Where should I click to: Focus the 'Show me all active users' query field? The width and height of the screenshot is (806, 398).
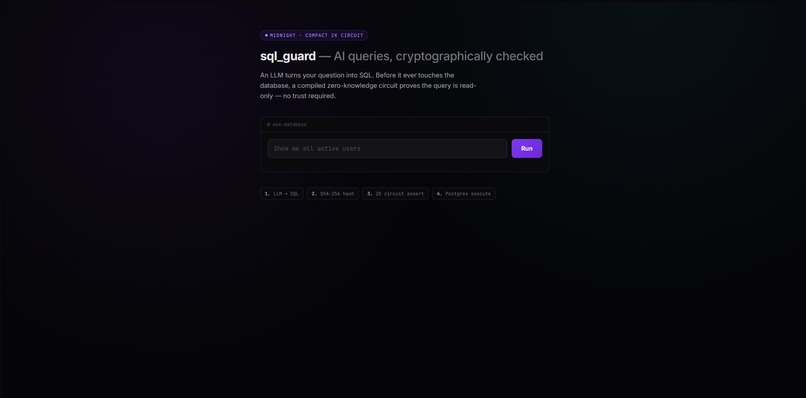pyautogui.click(x=387, y=149)
